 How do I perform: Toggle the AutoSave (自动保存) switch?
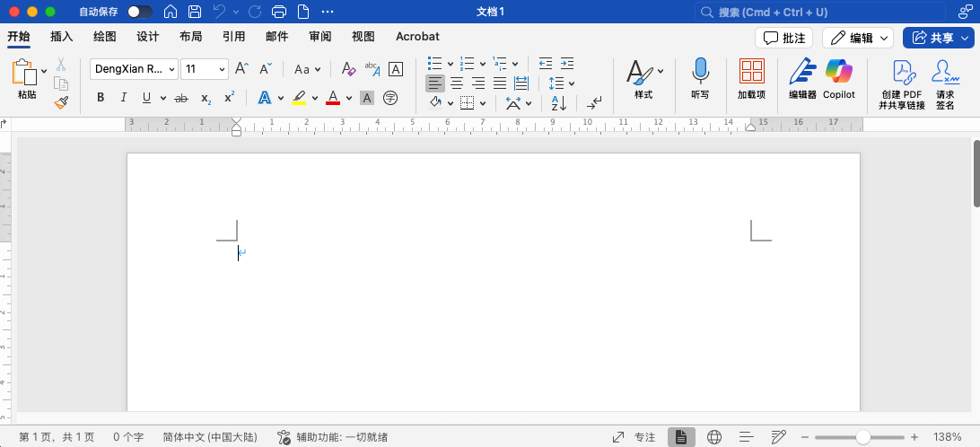coord(139,12)
